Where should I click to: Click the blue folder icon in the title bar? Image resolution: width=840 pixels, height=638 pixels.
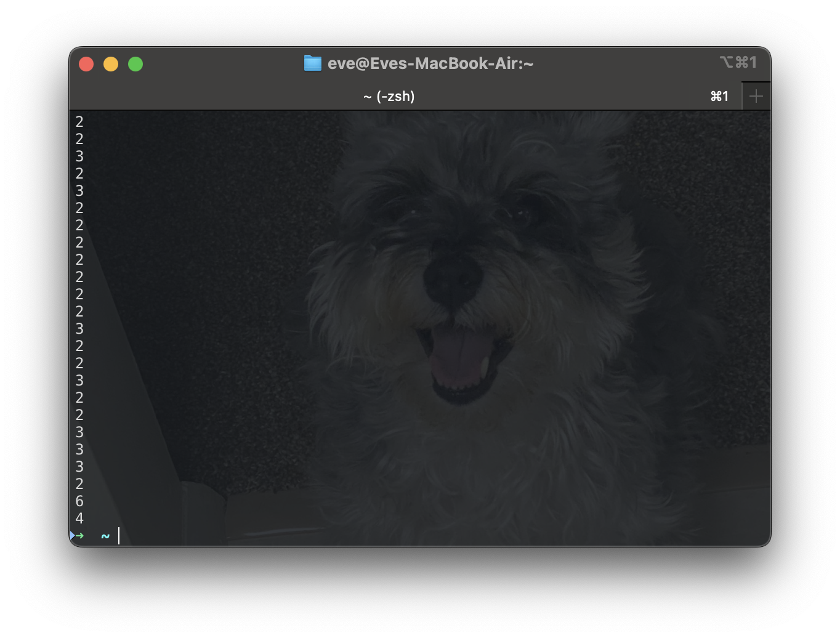(313, 63)
